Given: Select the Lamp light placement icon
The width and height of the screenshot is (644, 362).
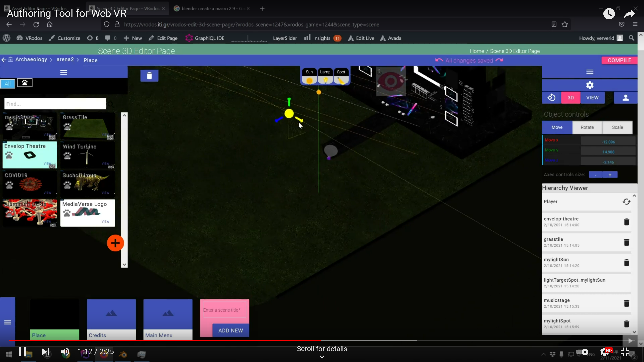Looking at the screenshot, I should [325, 80].
